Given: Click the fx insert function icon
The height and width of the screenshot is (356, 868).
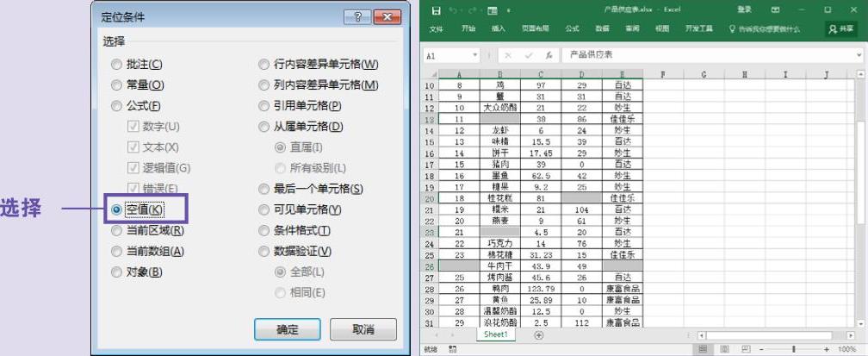Looking at the screenshot, I should tap(549, 55).
